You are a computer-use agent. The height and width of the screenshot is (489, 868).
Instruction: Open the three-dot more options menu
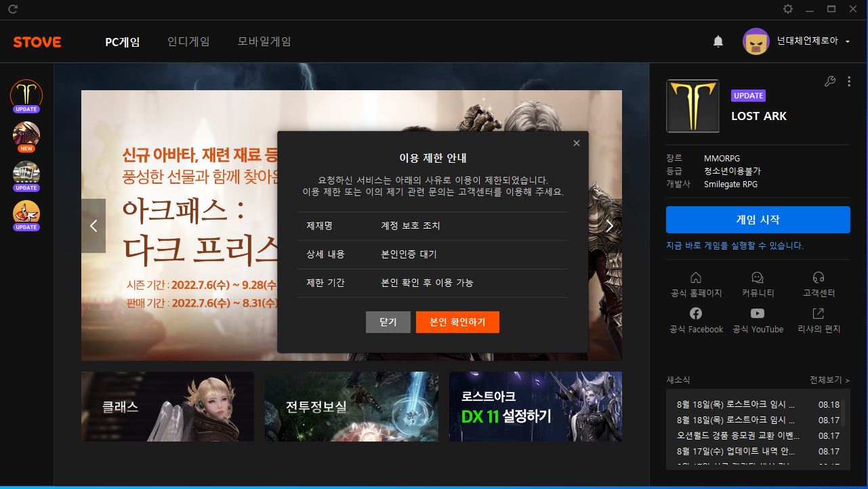coord(849,81)
